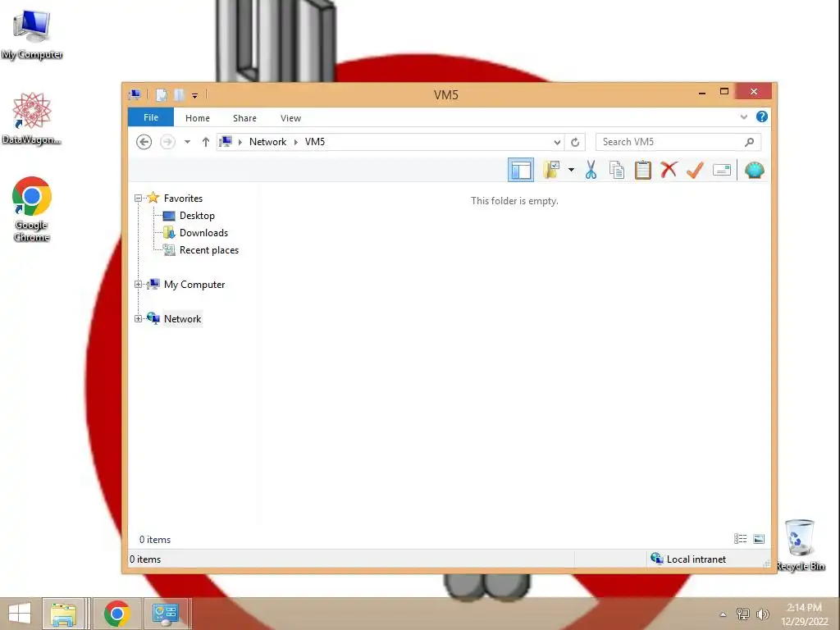Switch to Details view icon
The width and height of the screenshot is (840, 630).
click(741, 539)
